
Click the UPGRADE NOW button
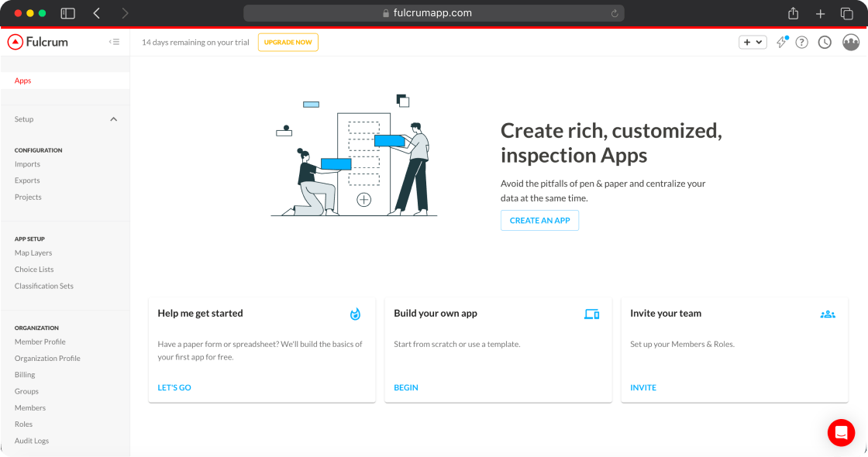288,42
